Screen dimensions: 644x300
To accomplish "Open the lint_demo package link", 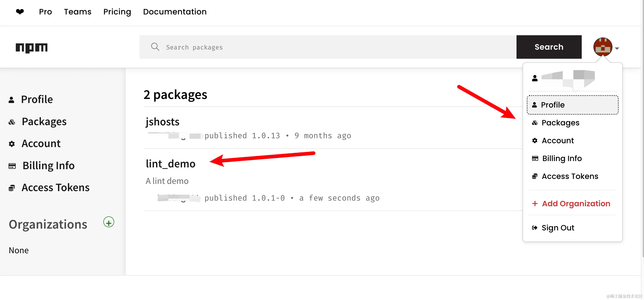I will coord(171,164).
